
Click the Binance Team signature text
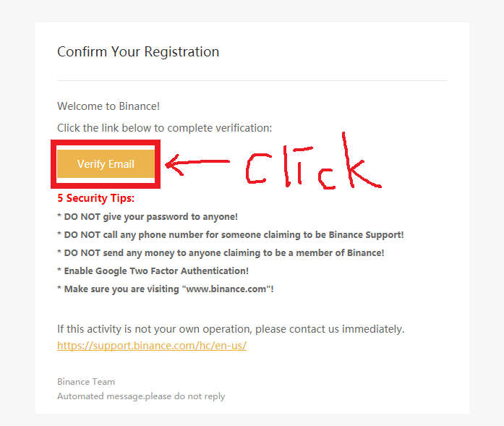pyautogui.click(x=86, y=381)
